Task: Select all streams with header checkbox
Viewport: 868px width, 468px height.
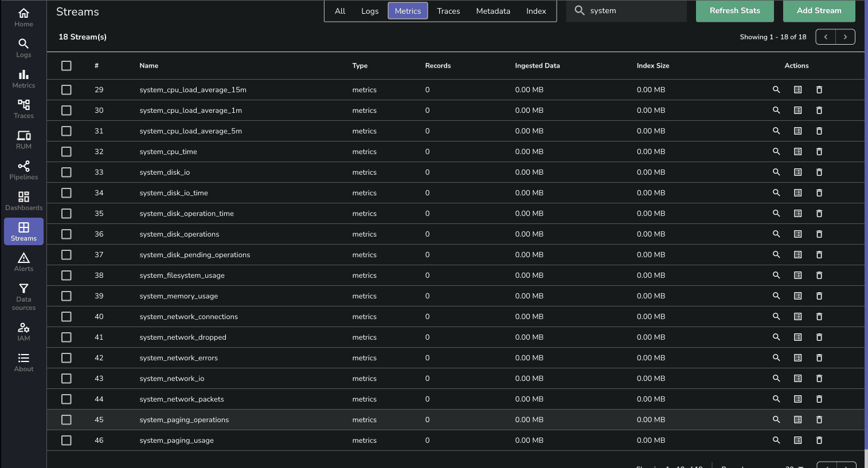Action: pos(67,66)
